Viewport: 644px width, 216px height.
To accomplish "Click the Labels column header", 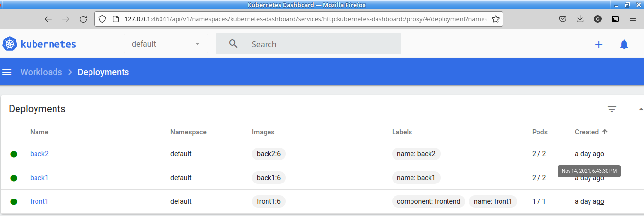I will click(402, 132).
